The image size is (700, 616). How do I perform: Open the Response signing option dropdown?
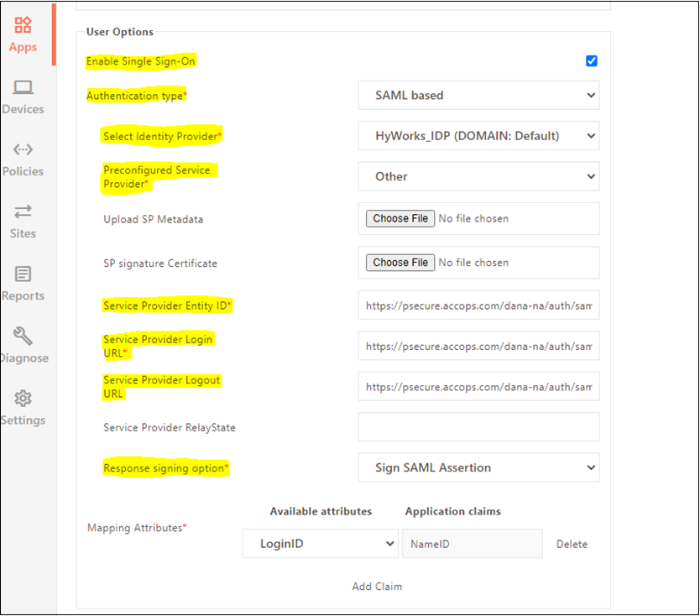pos(478,468)
